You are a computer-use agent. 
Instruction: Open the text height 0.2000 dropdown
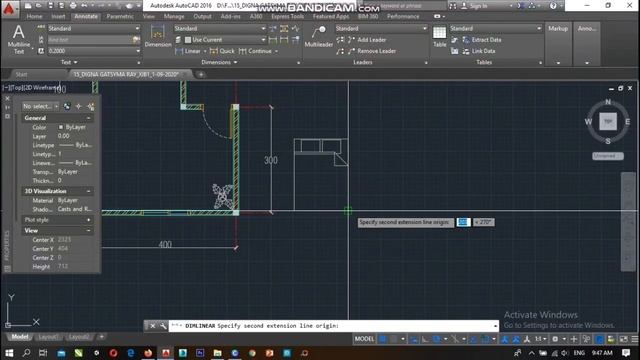(94, 51)
